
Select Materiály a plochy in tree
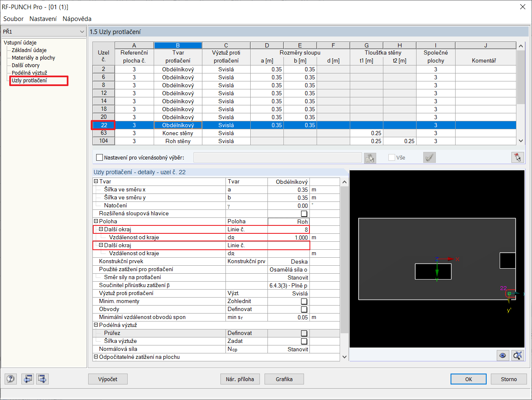(33, 58)
